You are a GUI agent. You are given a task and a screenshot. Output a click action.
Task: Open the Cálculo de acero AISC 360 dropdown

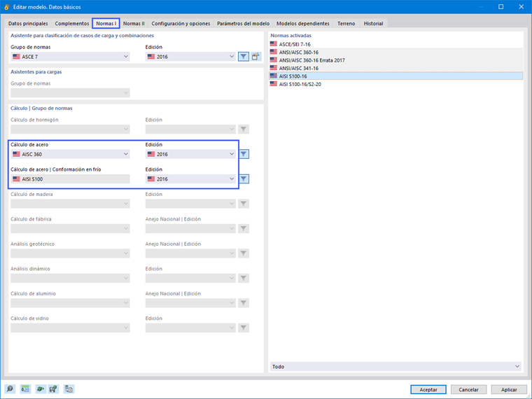(x=70, y=154)
